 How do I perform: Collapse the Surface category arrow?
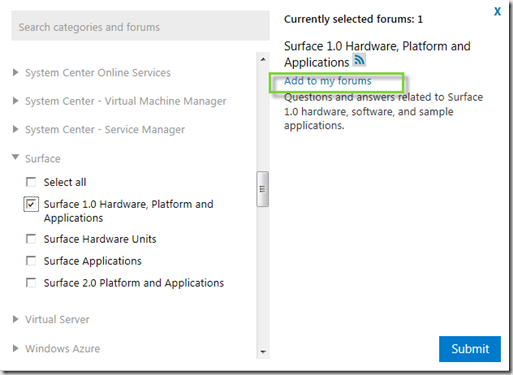pos(15,157)
